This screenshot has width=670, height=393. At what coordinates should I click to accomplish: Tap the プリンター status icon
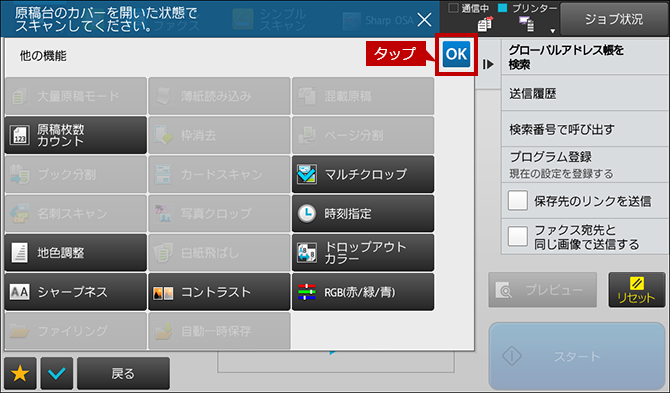tap(526, 24)
